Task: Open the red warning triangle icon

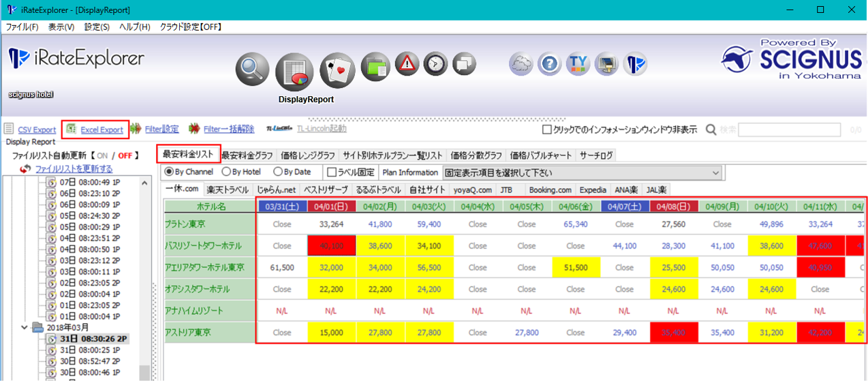Action: [407, 64]
